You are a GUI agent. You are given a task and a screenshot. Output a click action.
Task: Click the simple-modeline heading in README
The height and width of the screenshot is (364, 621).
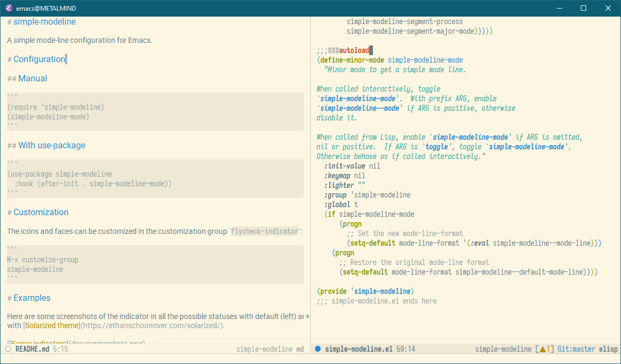click(44, 22)
